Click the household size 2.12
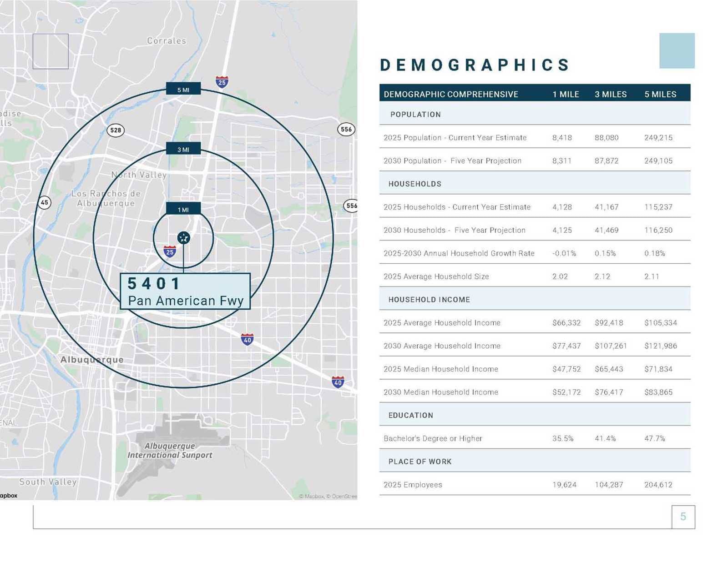 (x=602, y=276)
